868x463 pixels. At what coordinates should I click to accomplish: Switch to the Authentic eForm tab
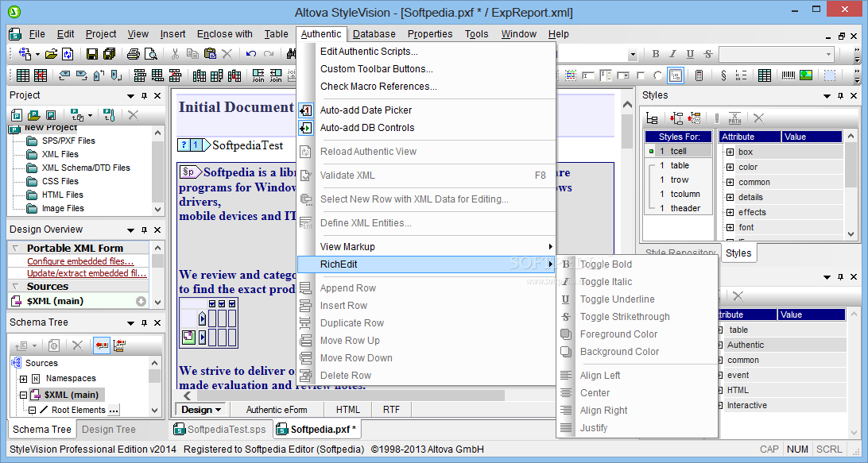pyautogui.click(x=277, y=410)
